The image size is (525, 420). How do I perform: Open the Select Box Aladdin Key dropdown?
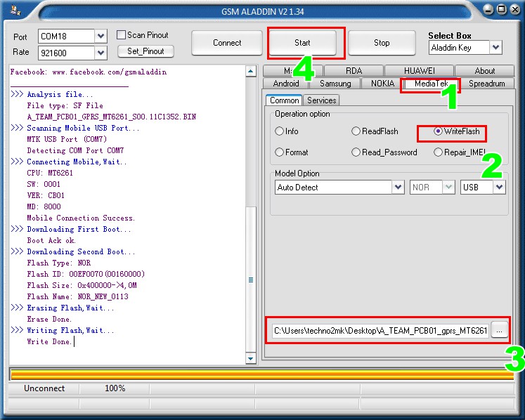coord(495,48)
